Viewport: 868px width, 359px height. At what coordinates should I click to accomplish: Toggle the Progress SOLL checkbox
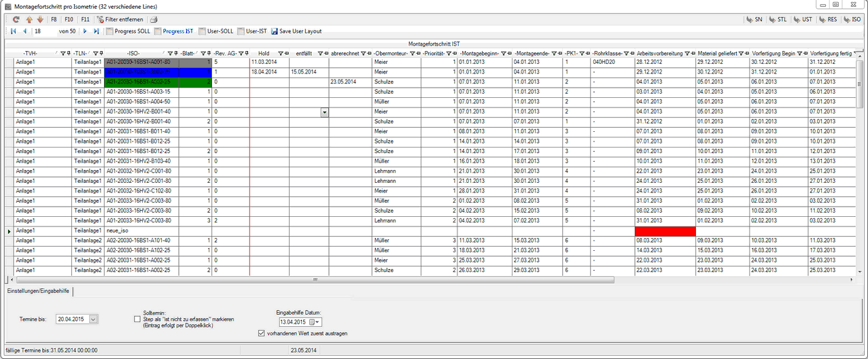click(109, 31)
